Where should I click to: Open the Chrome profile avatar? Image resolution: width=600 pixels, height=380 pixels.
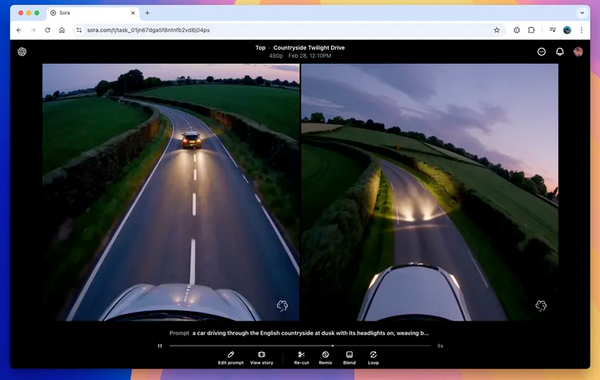567,30
